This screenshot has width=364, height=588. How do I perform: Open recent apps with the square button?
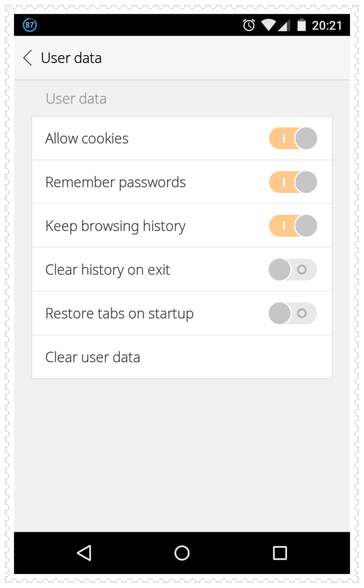click(280, 553)
